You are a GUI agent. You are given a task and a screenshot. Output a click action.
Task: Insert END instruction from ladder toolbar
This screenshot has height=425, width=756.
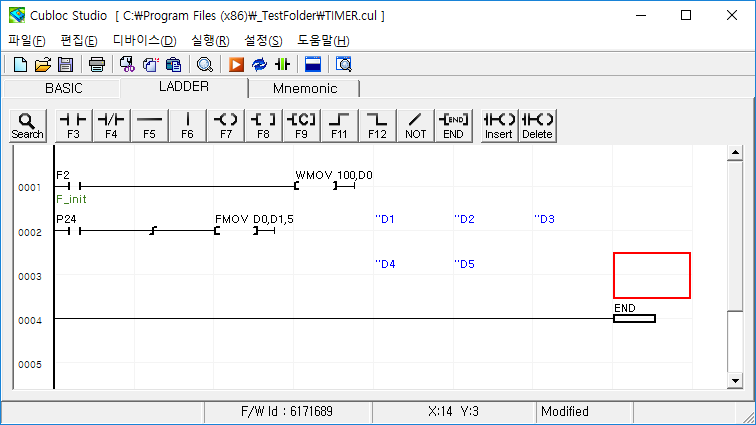coord(453,124)
